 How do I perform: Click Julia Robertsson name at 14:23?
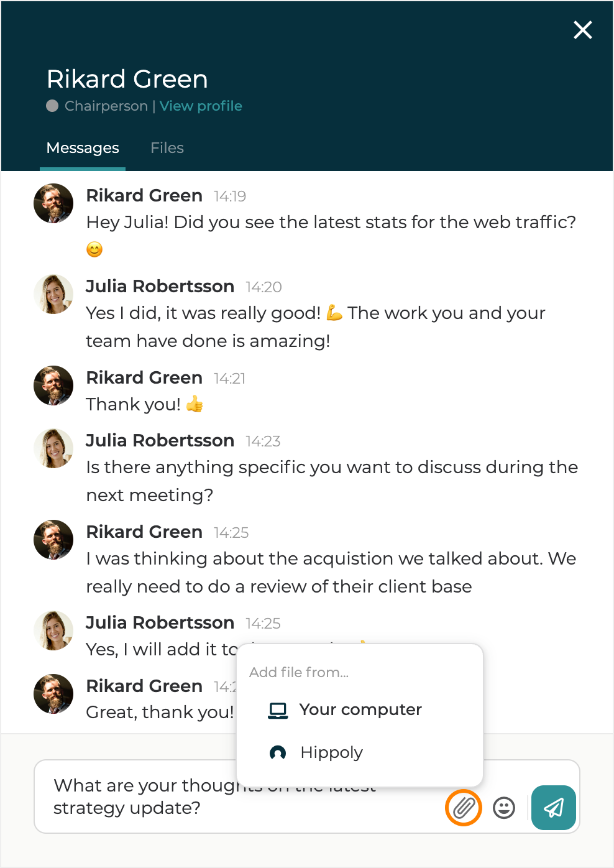(160, 440)
